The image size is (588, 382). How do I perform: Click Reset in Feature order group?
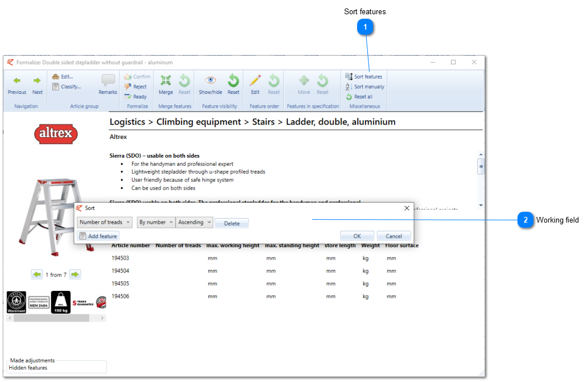(x=274, y=84)
